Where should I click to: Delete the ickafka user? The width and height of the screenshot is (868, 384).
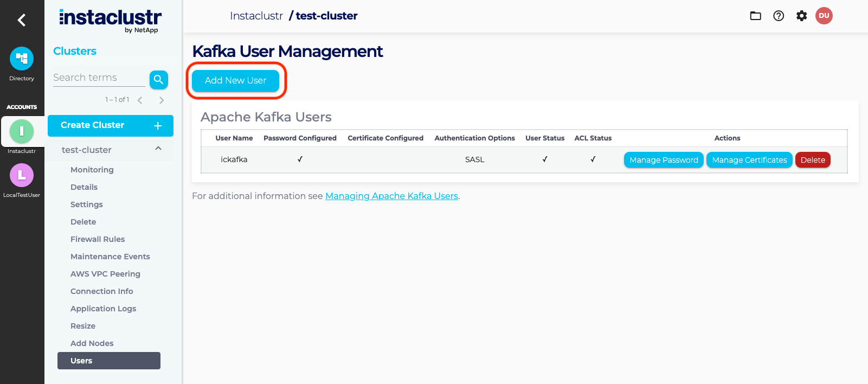812,160
